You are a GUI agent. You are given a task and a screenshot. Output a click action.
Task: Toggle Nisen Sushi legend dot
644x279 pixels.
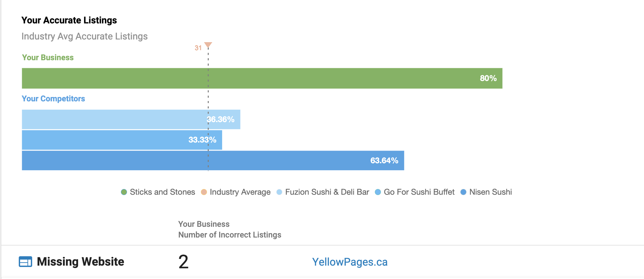pyautogui.click(x=463, y=192)
